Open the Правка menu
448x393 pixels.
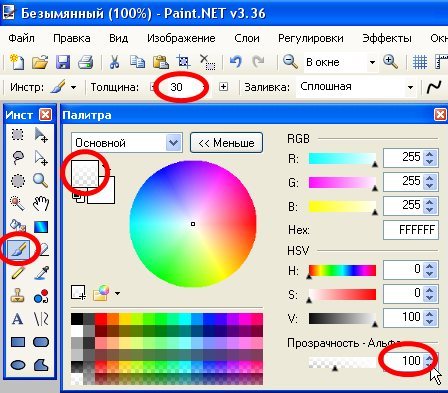tap(72, 38)
